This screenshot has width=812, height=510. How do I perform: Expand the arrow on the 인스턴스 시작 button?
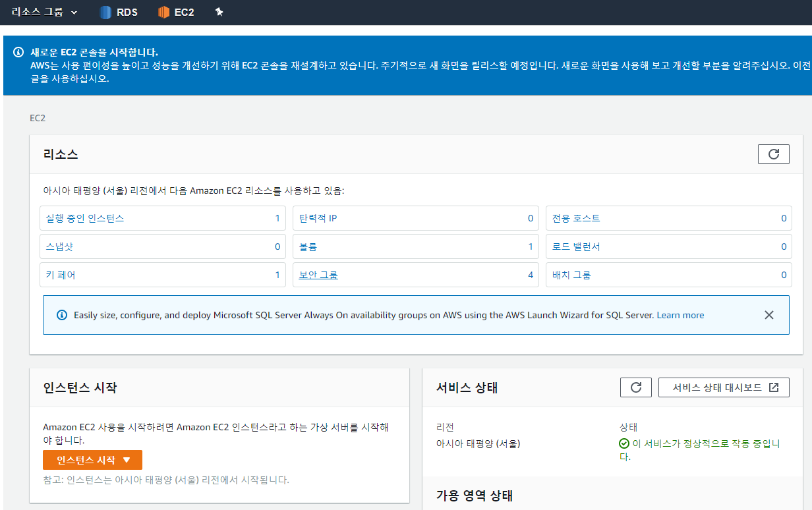(x=127, y=460)
